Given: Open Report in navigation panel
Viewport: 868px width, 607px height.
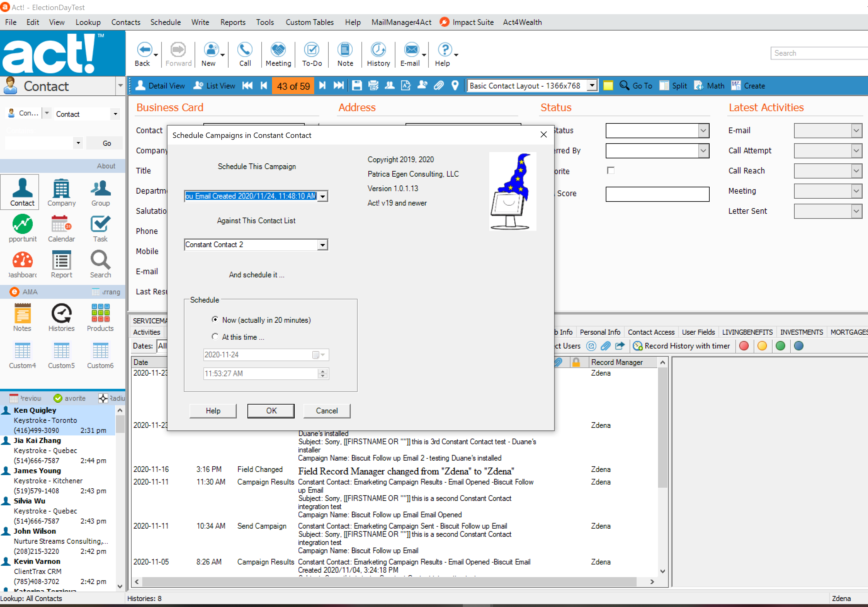Looking at the screenshot, I should click(x=61, y=264).
